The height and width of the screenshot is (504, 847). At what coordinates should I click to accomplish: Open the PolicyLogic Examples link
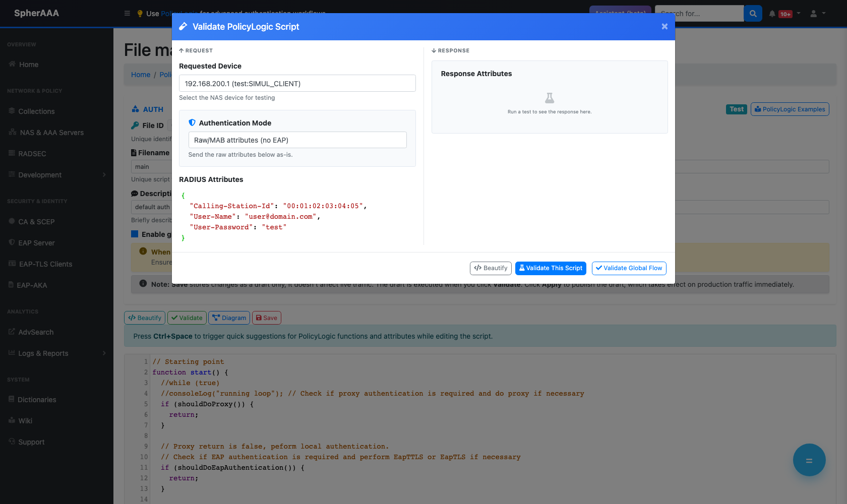790,109
